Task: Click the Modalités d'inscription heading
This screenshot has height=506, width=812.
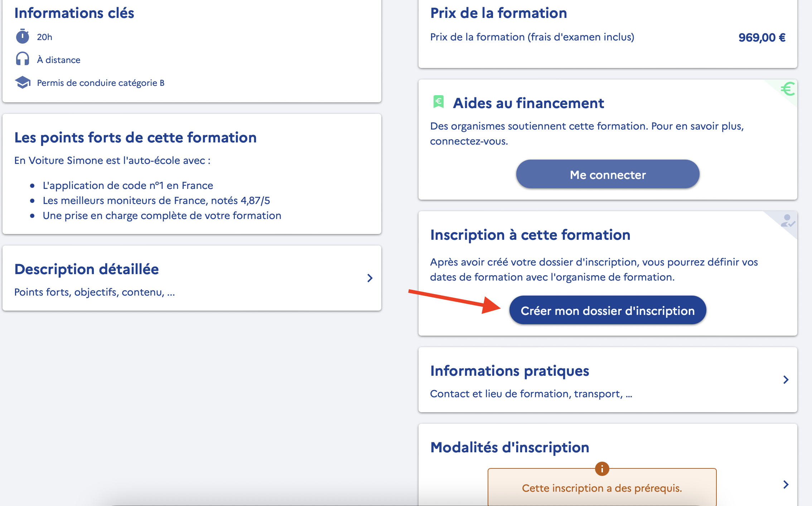Action: coord(509,447)
